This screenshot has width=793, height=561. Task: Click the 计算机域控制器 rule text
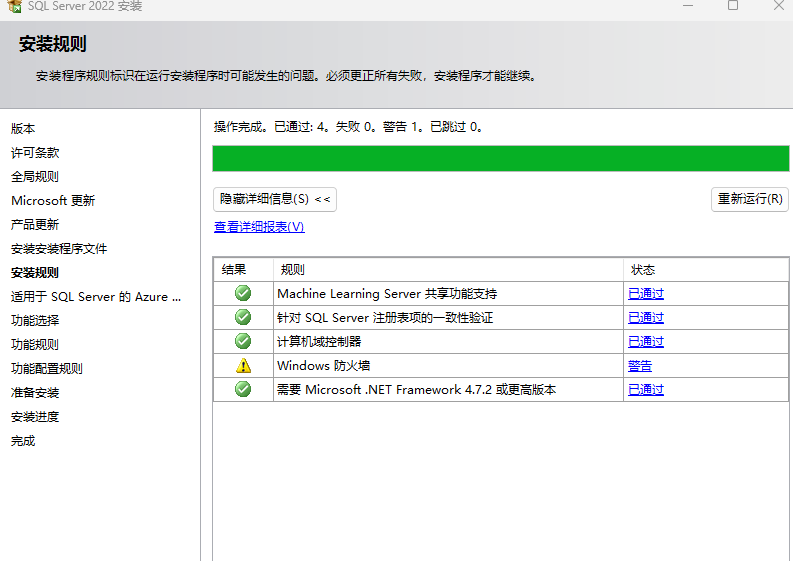(319, 341)
